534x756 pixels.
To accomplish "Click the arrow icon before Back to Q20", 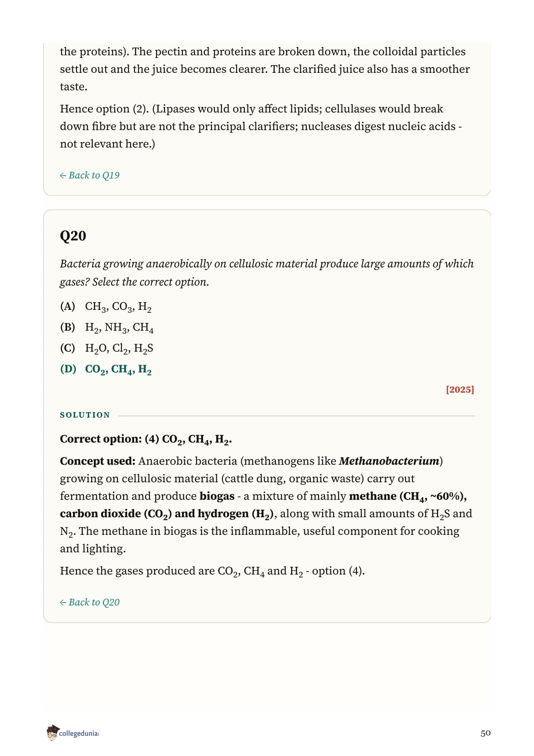I will [63, 603].
